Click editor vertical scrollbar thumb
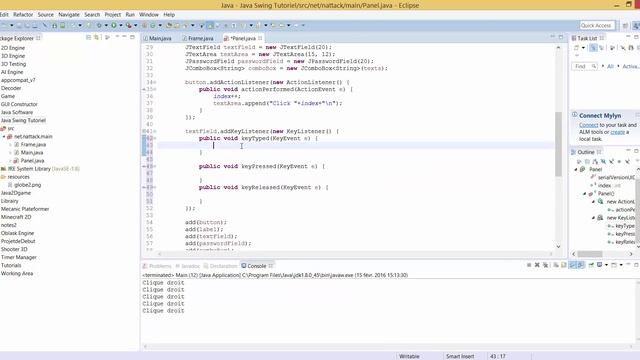 pyautogui.click(x=558, y=144)
